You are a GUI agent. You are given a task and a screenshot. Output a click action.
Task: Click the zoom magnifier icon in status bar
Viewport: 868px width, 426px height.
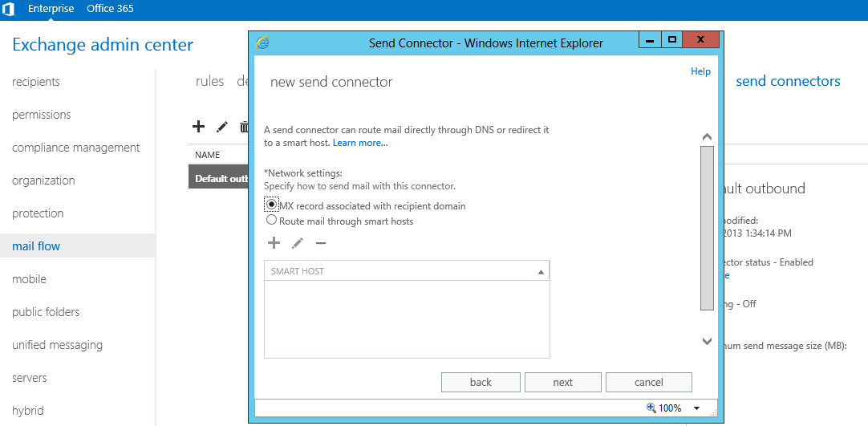(x=651, y=408)
